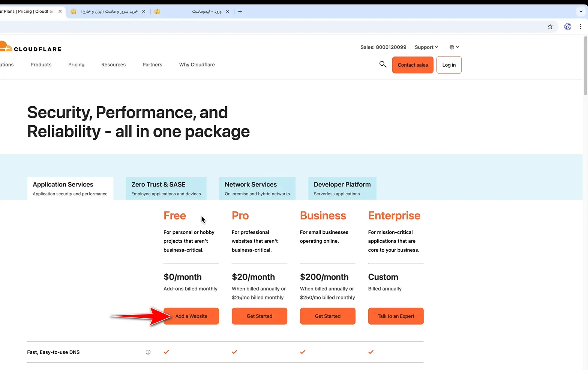Image resolution: width=588 pixels, height=370 pixels.
Task: Click the Cloudflare logo
Action: pyautogui.click(x=31, y=47)
